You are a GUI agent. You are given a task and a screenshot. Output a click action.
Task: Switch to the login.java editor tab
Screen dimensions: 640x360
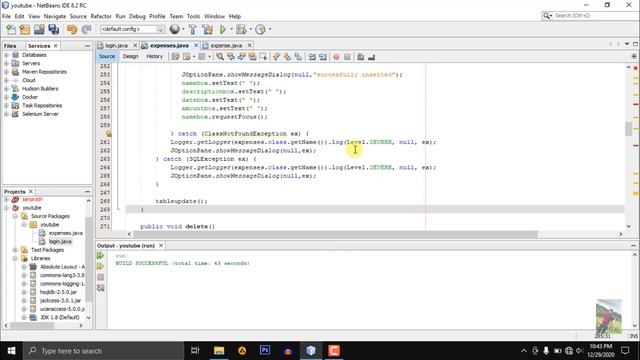116,45
